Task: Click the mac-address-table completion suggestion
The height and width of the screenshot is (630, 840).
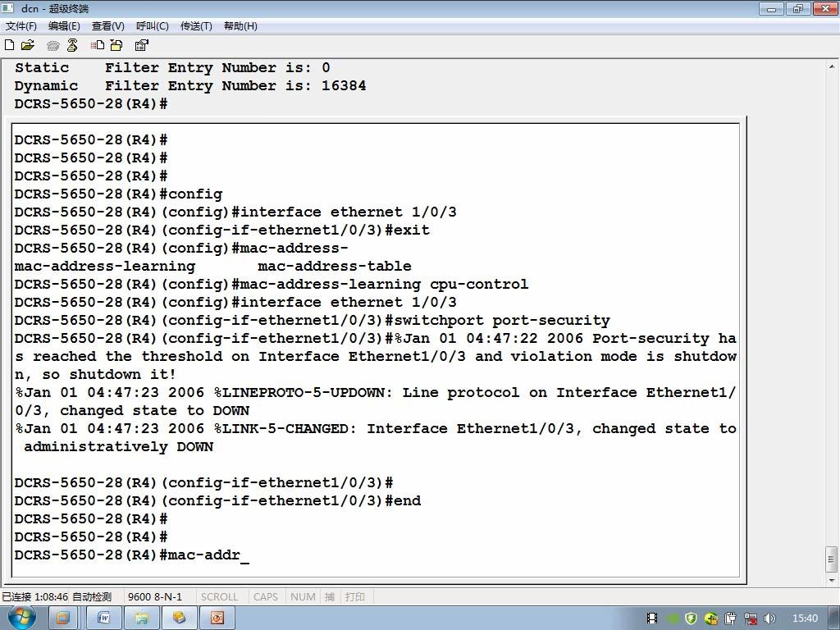Action: (x=335, y=267)
